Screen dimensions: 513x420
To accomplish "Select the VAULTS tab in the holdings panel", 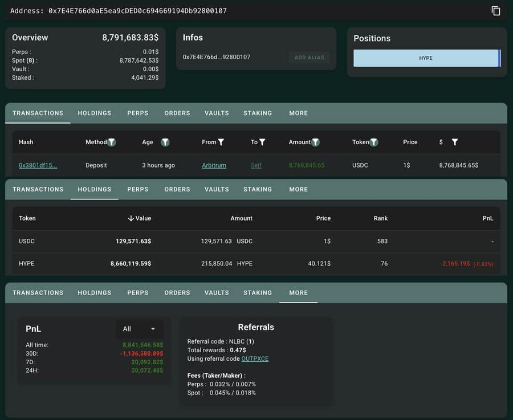I will coord(217,189).
